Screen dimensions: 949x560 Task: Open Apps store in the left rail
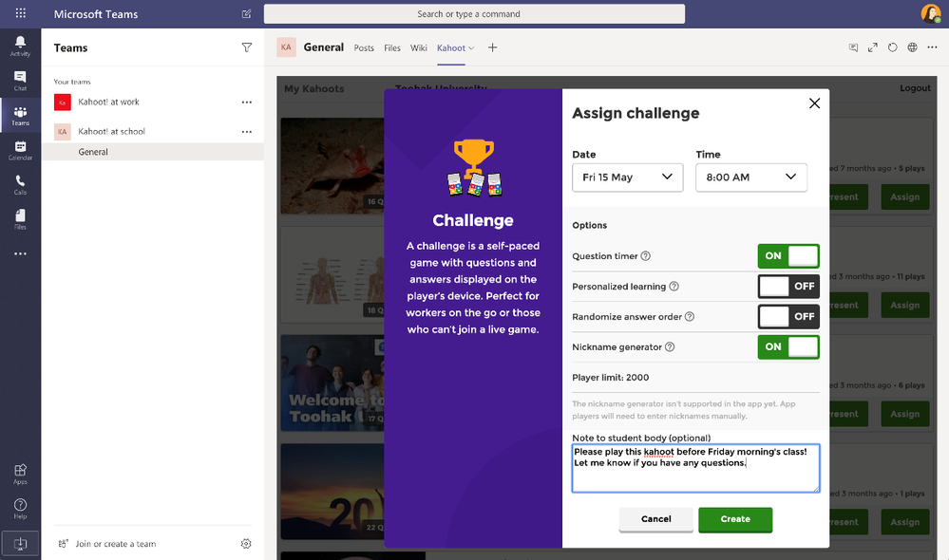click(x=20, y=475)
